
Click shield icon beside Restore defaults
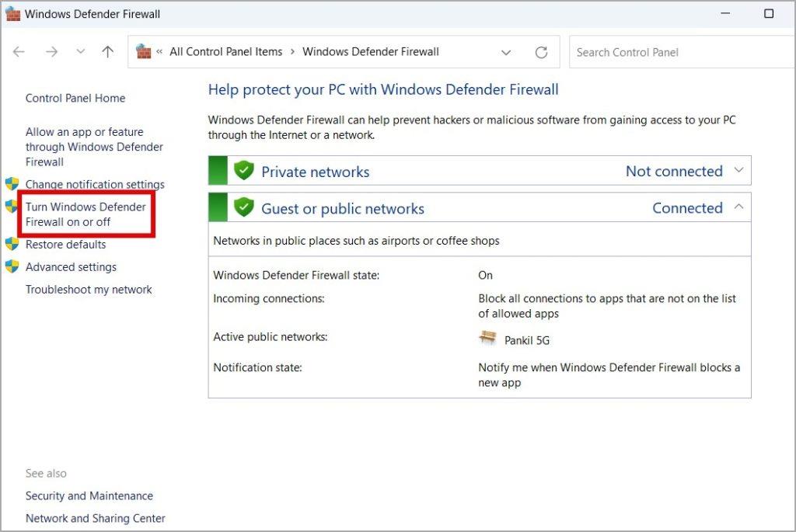point(12,244)
